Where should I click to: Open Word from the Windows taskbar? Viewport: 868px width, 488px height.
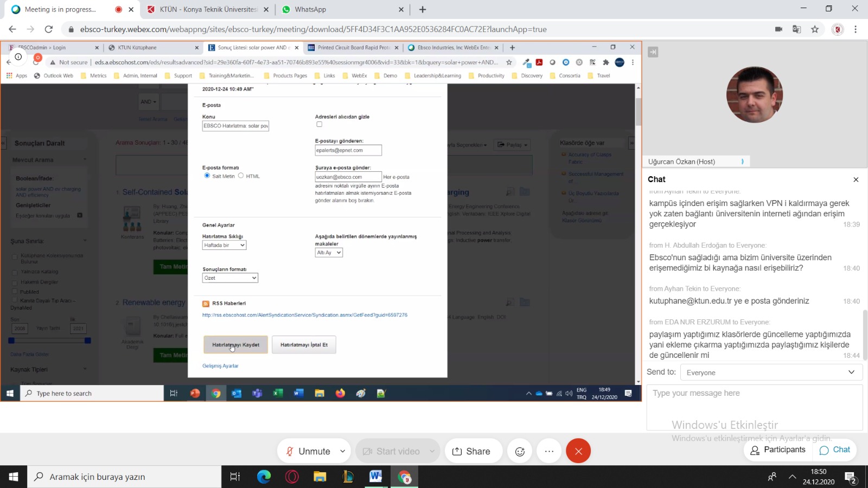[x=375, y=477]
